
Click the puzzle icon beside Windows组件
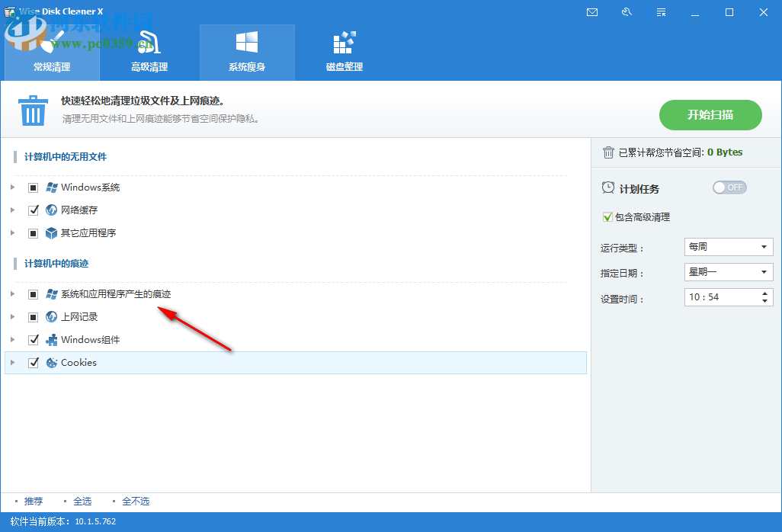pyautogui.click(x=51, y=339)
